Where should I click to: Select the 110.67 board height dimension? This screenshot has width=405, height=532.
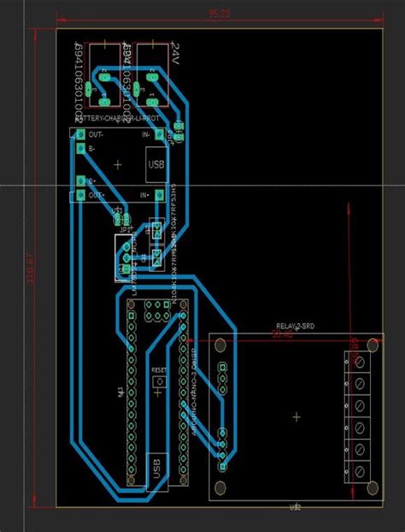click(29, 269)
